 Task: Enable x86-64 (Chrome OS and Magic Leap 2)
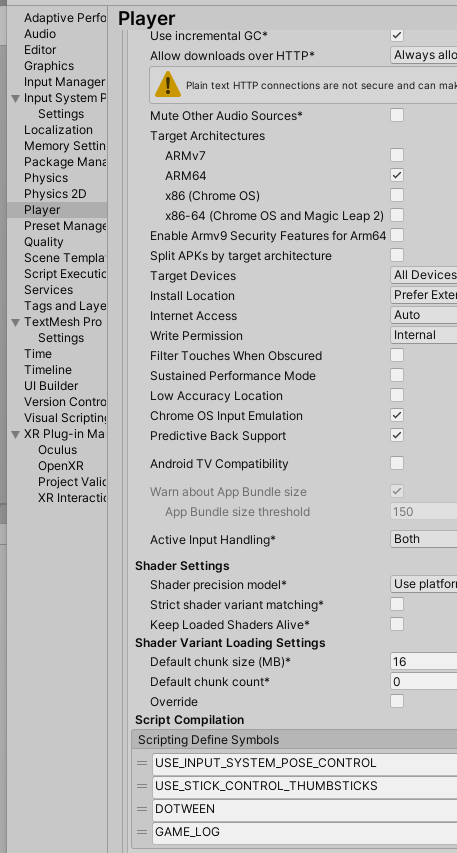click(x=397, y=215)
